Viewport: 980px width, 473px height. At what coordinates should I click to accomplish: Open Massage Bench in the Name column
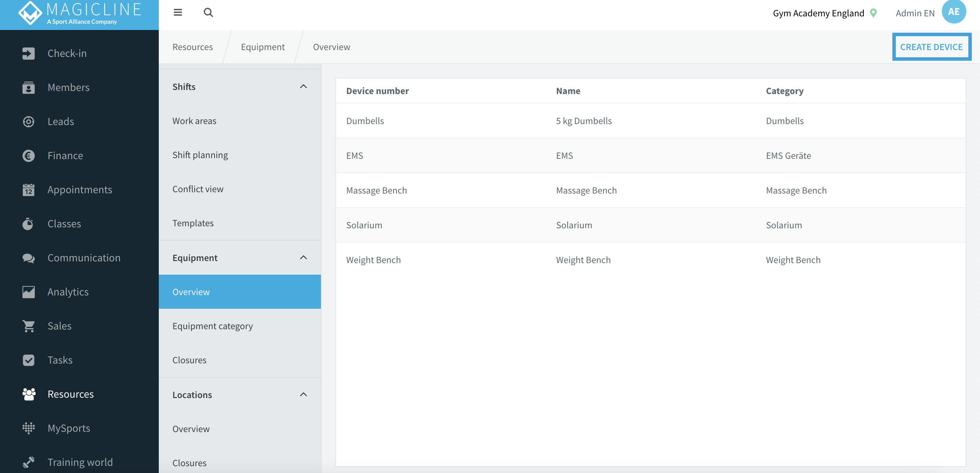(586, 190)
